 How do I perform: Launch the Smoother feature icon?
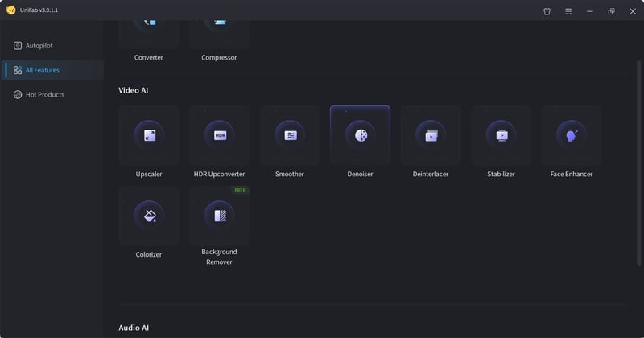point(290,135)
